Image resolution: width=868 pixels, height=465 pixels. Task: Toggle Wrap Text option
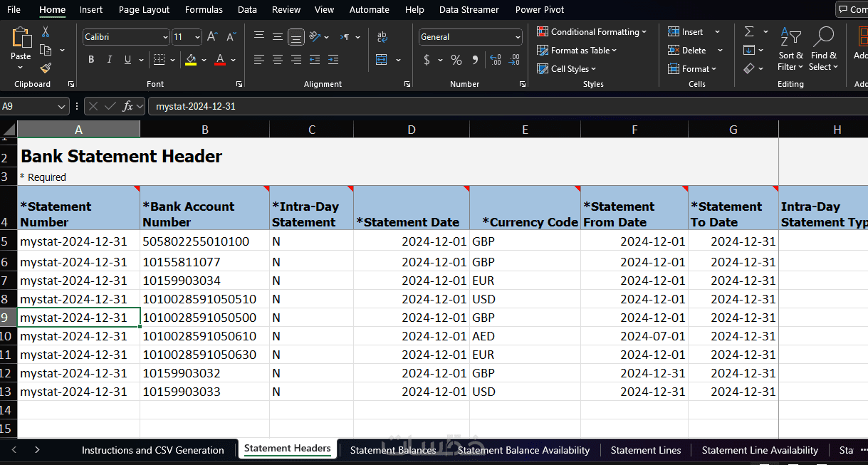[382, 37]
